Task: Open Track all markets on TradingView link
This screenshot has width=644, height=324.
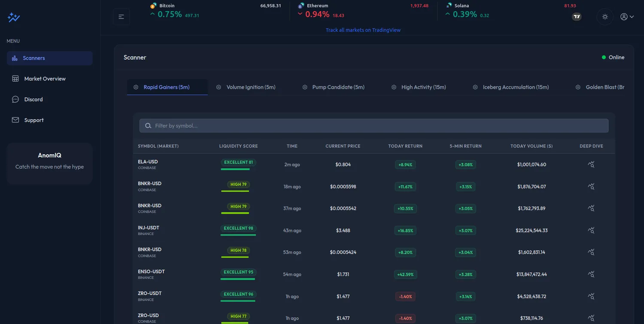Action: coord(363,30)
